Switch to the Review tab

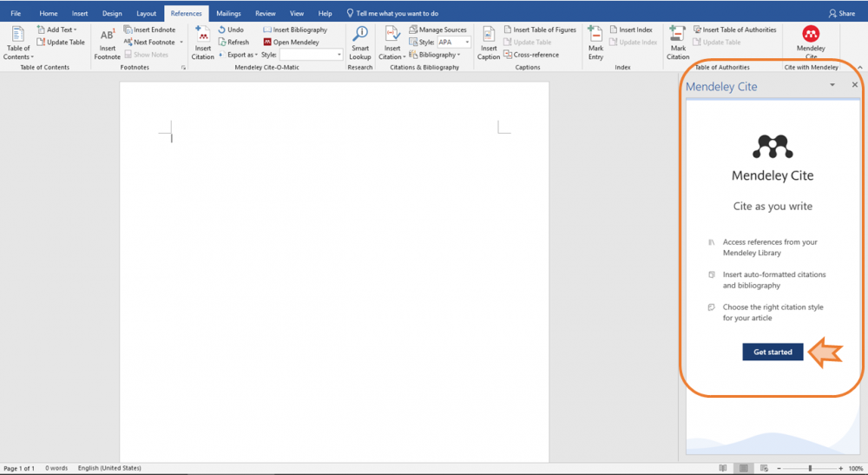(x=265, y=13)
